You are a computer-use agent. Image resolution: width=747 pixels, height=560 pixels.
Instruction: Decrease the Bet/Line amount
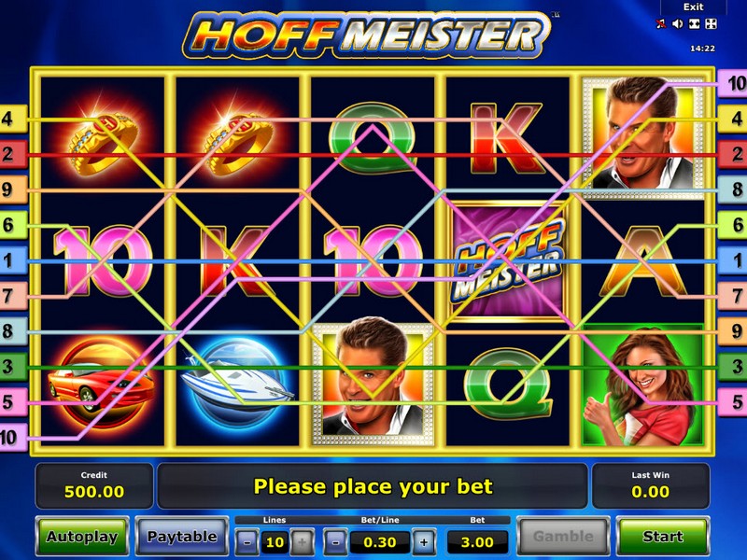[335, 542]
